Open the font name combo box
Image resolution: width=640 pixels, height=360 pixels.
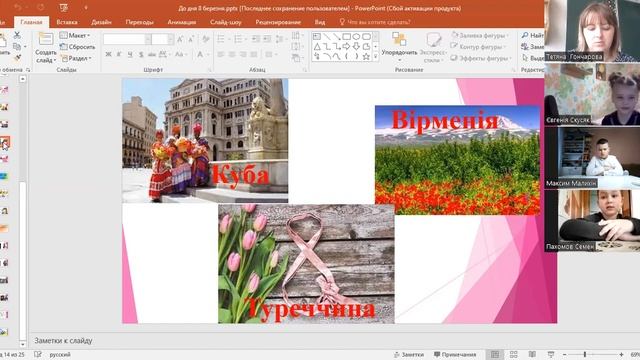[127, 39]
